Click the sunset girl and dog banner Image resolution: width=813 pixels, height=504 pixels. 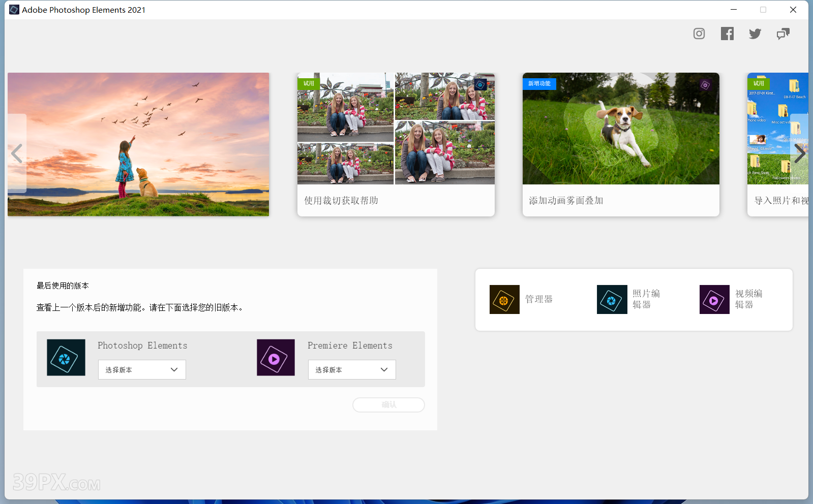coord(138,144)
